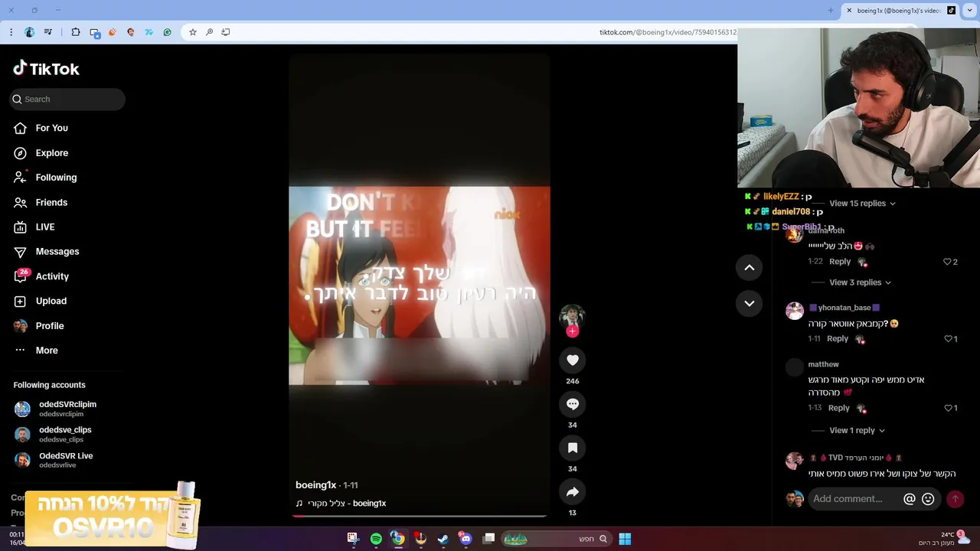Open the emoji picker in comment box
The width and height of the screenshot is (980, 551).
point(928,499)
